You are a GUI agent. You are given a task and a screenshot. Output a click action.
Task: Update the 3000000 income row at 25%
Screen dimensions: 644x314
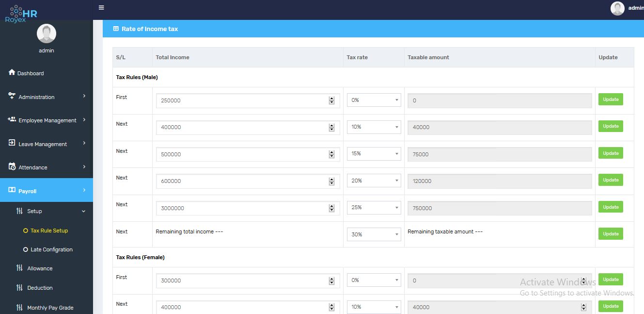(611, 207)
